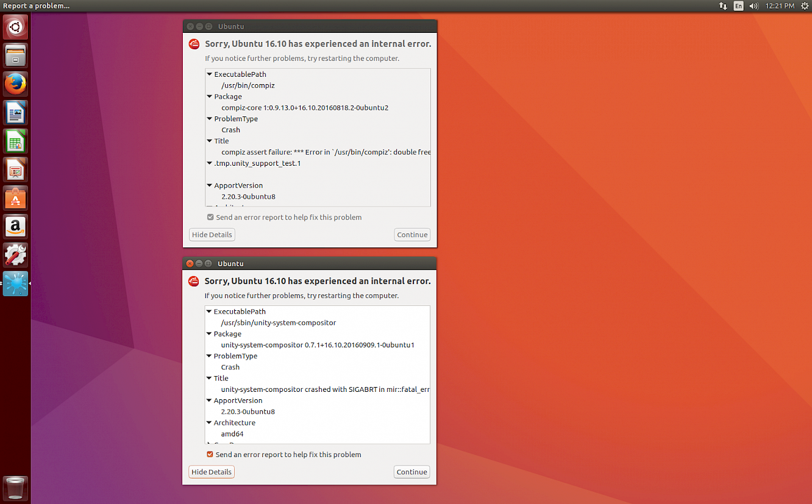Open LibreOffice Impress from launcher
812x504 pixels.
click(x=15, y=169)
